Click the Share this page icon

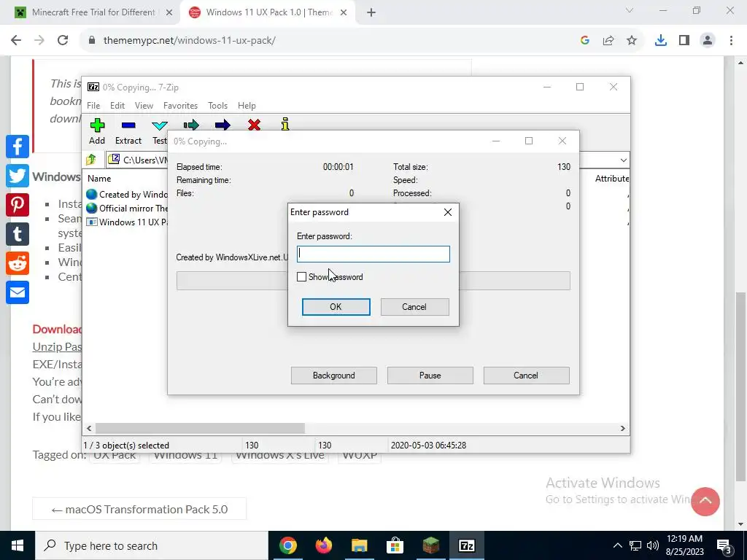(x=608, y=41)
